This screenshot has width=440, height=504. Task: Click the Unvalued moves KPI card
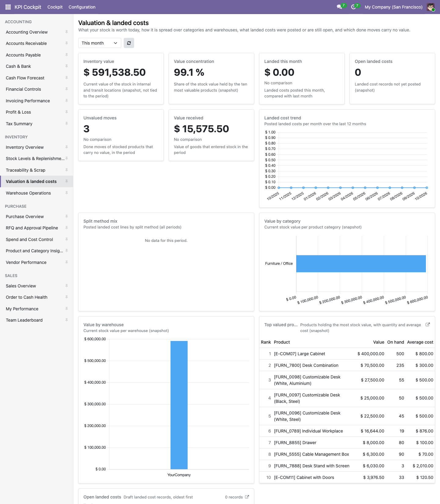pos(121,135)
